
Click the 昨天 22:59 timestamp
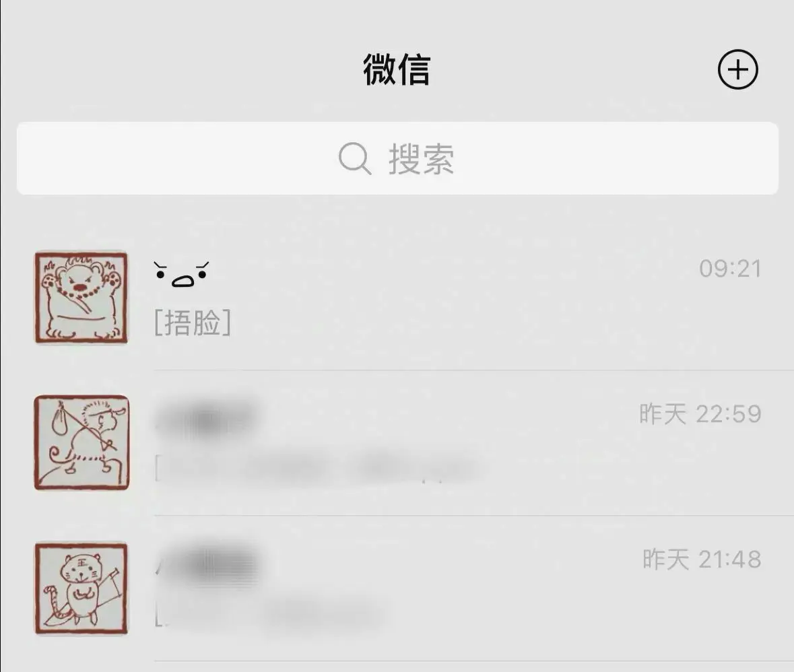[700, 413]
